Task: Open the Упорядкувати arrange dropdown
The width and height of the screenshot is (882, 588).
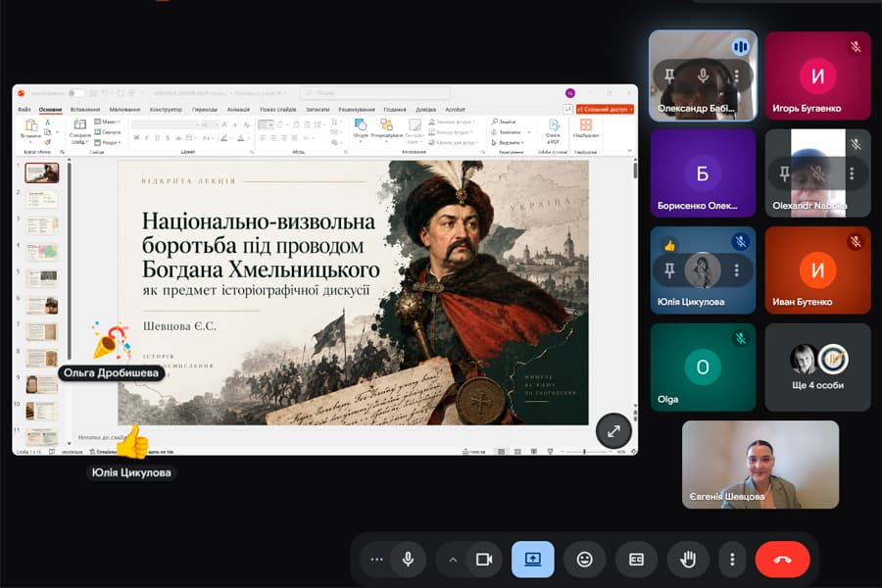Action: point(386,128)
